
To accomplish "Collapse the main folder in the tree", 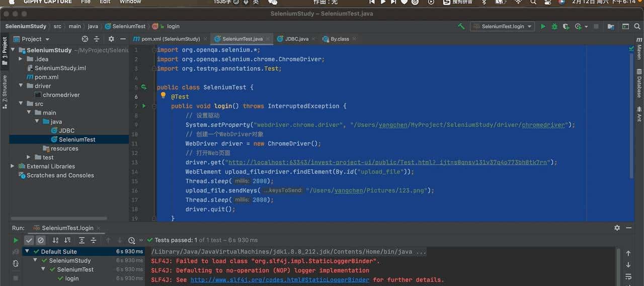I will (x=29, y=113).
